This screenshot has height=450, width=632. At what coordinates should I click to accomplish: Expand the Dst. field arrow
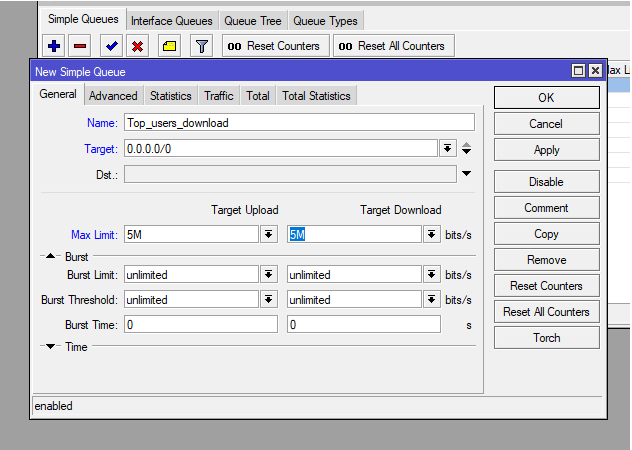(466, 174)
